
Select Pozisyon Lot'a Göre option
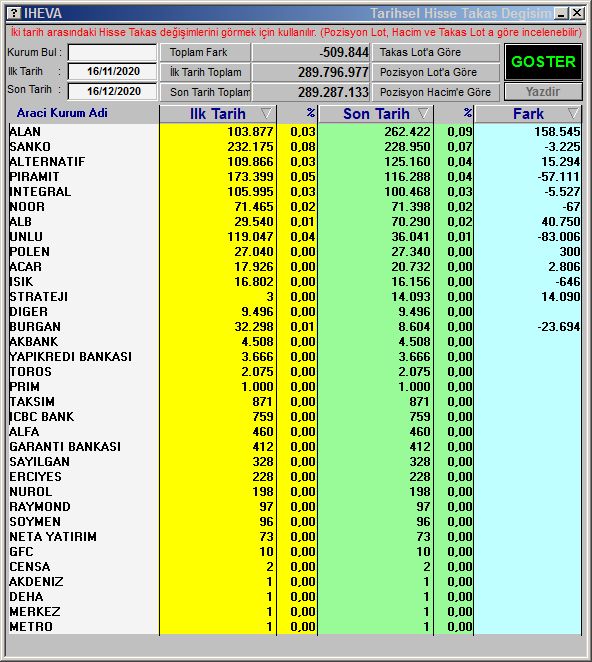pyautogui.click(x=435, y=72)
